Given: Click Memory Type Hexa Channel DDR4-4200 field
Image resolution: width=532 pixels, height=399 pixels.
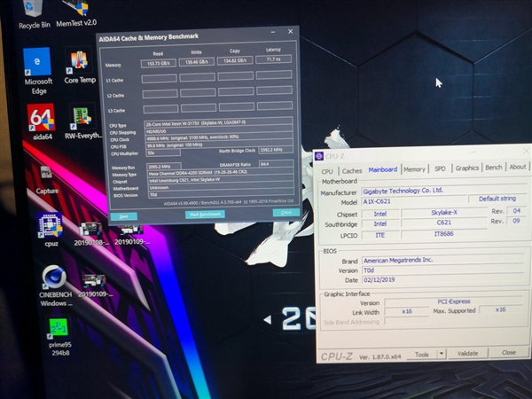Looking at the screenshot, I should (x=221, y=172).
